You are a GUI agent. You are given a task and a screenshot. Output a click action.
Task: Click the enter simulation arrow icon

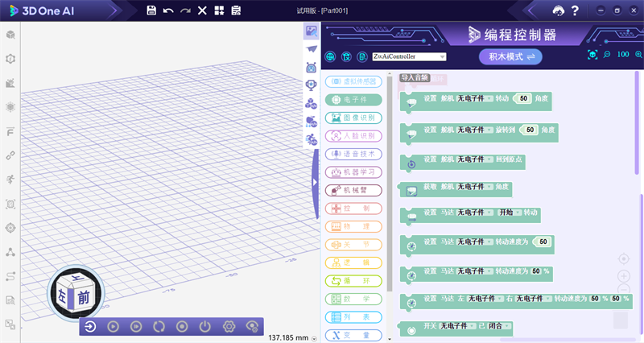point(90,327)
